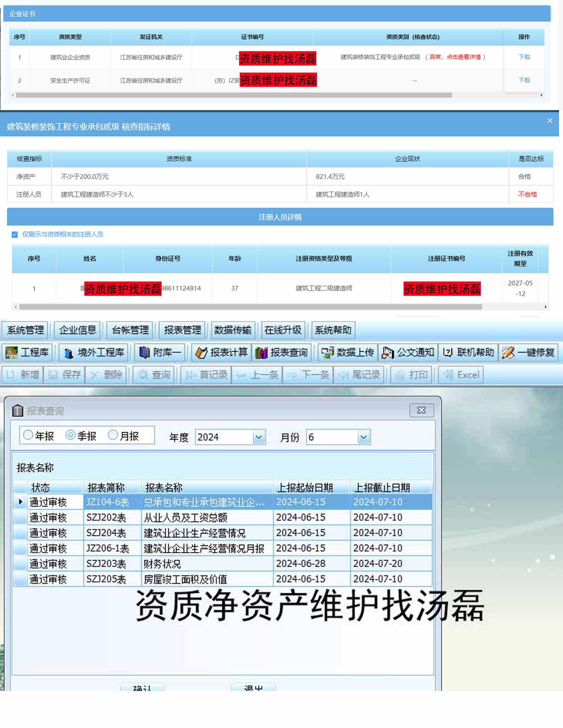Click the 上报起始日期 column header
The width and height of the screenshot is (563, 728).
click(312, 488)
